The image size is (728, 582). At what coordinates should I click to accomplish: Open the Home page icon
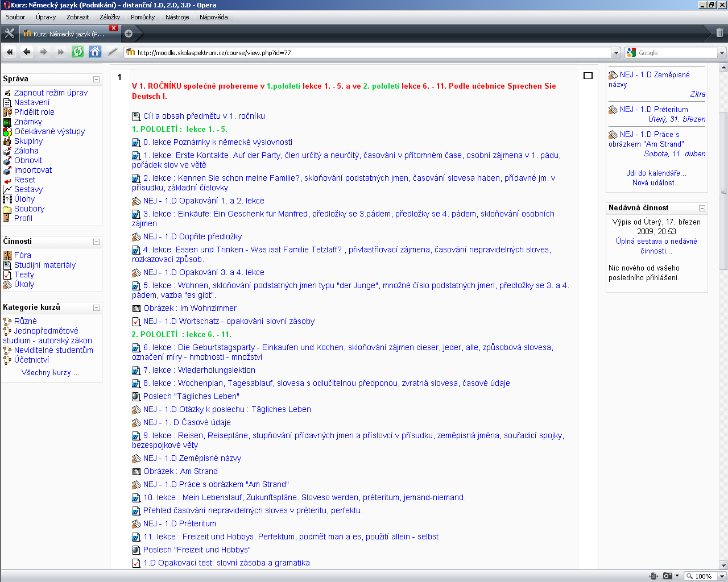click(95, 52)
